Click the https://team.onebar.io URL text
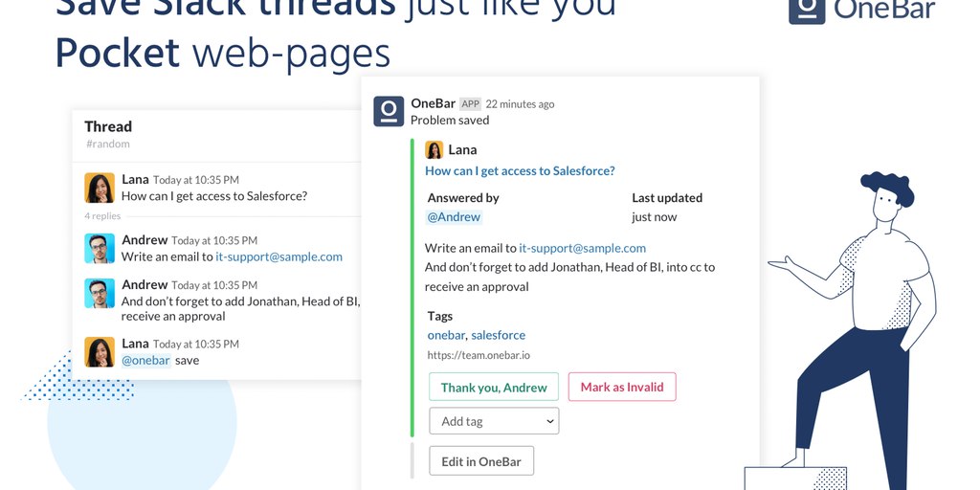This screenshot has width=980, height=490. [479, 355]
